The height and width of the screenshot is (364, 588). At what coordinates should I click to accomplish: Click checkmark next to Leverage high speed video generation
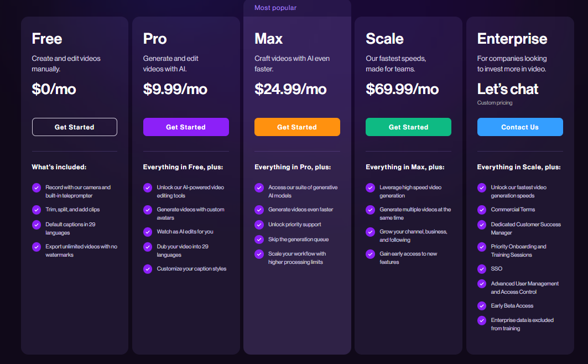pyautogui.click(x=371, y=188)
